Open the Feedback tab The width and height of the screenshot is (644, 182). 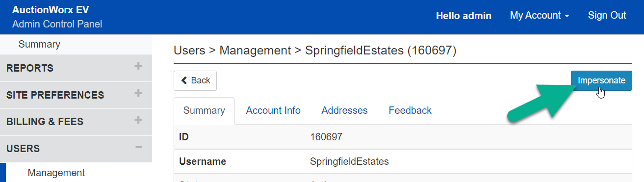click(410, 110)
